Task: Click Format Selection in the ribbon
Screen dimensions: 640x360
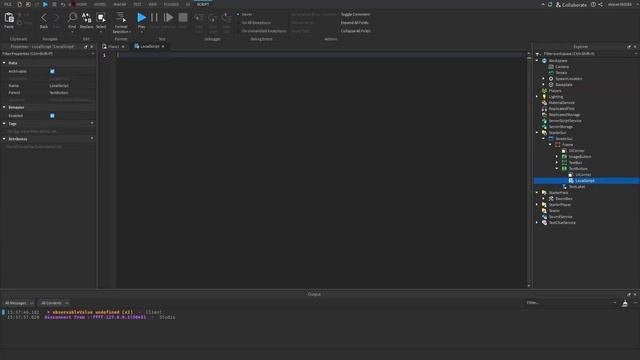Action: tap(121, 22)
